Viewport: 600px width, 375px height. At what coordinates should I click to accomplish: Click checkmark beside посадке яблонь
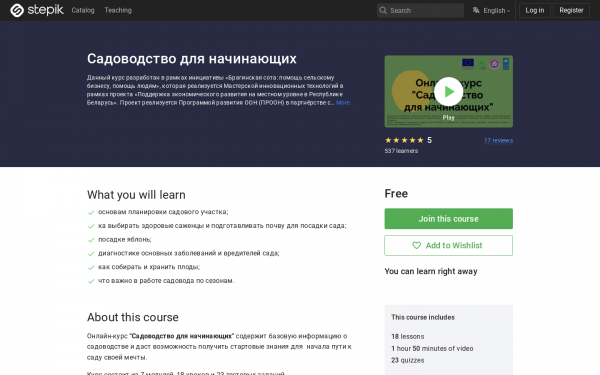[91, 240]
